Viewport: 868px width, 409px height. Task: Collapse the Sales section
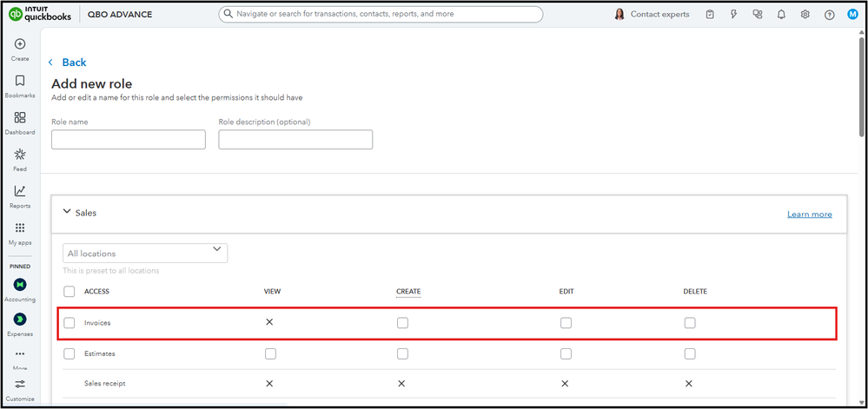tap(67, 212)
